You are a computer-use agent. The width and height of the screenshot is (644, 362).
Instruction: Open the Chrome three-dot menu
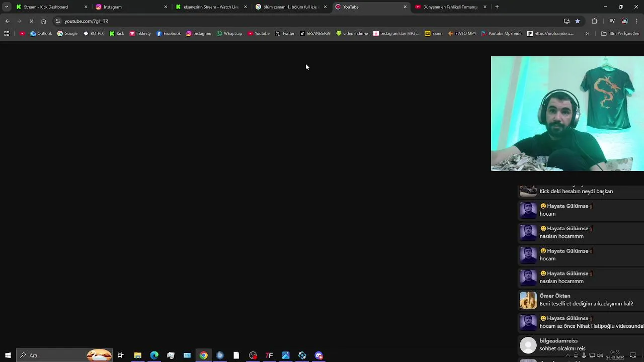click(636, 21)
